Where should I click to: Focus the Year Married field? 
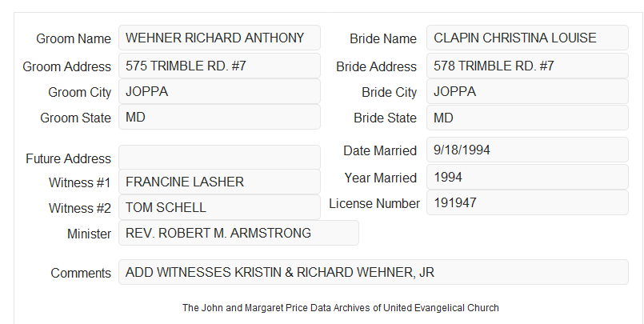[x=527, y=177]
